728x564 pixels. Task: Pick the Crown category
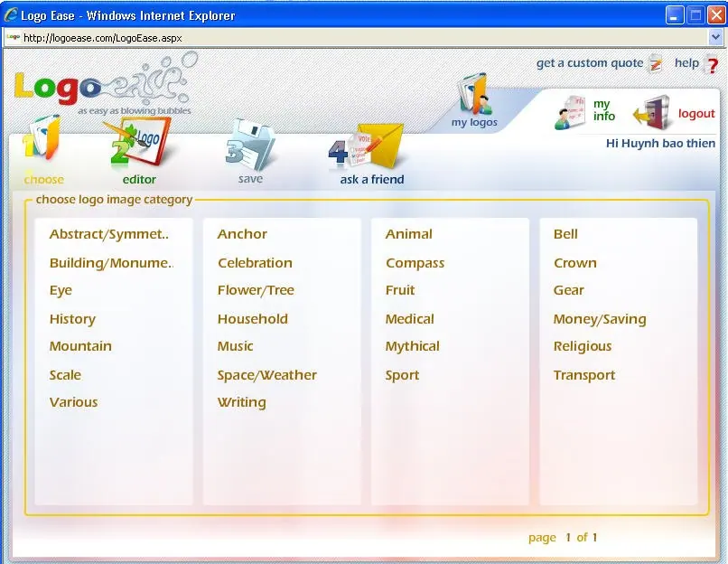[x=575, y=263]
